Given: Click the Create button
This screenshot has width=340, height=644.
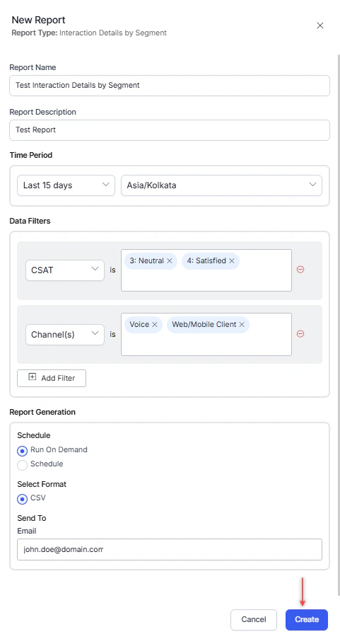Looking at the screenshot, I should coord(307,619).
